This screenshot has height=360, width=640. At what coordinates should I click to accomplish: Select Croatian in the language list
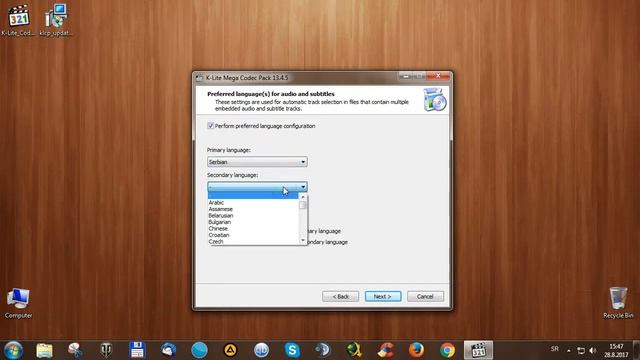(253, 235)
